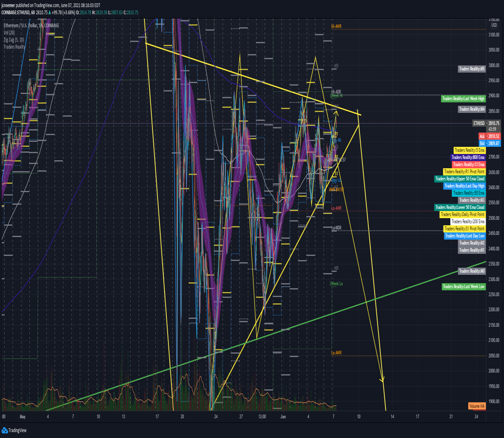Select the Traders Reality:R1 Pivot Point label

tap(465, 172)
